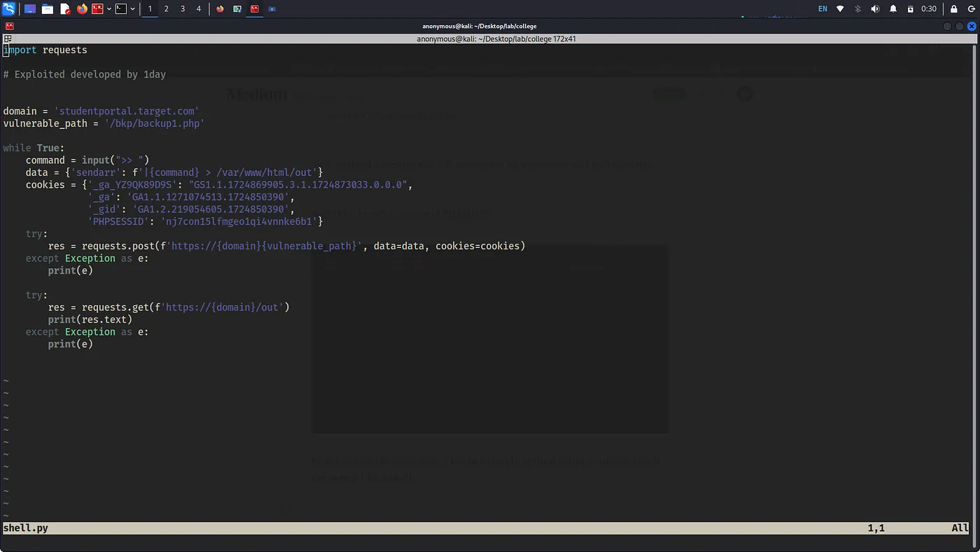Maximize the terminal window
Screen dimensions: 980x552
[x=960, y=26]
